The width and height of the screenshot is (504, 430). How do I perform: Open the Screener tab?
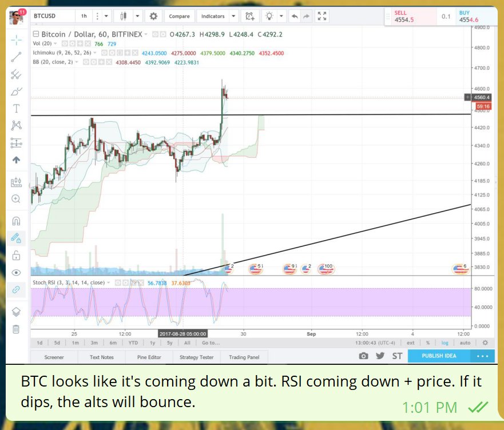coord(54,357)
